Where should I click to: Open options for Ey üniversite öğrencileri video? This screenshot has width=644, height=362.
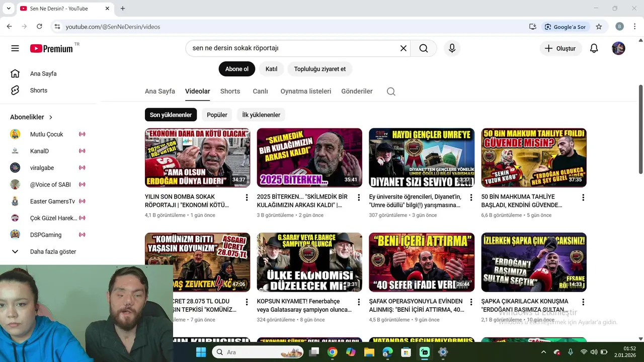[x=471, y=198]
